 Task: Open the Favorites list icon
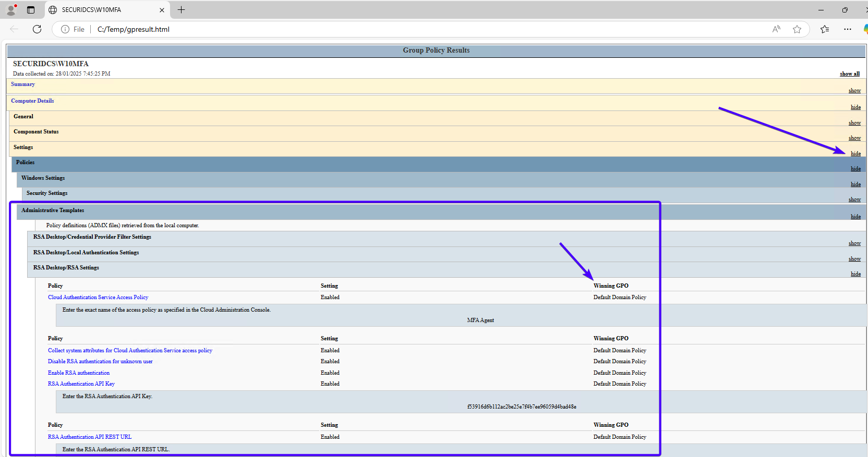[825, 29]
